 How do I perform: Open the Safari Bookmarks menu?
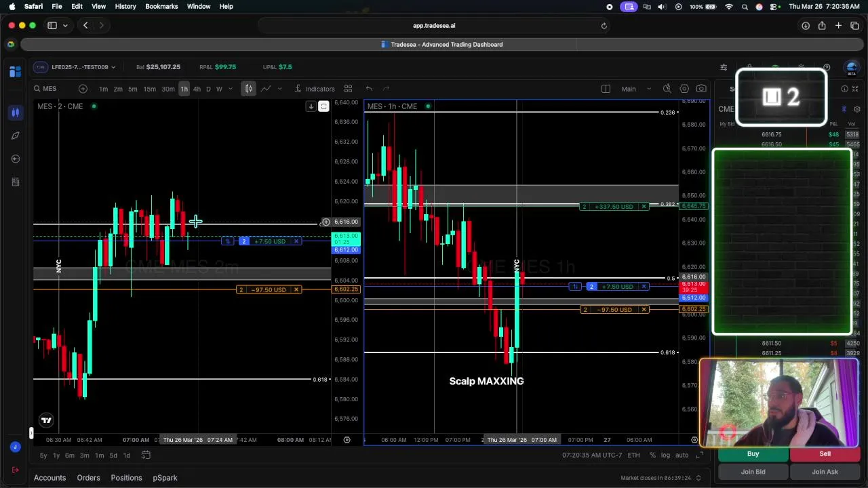(161, 6)
